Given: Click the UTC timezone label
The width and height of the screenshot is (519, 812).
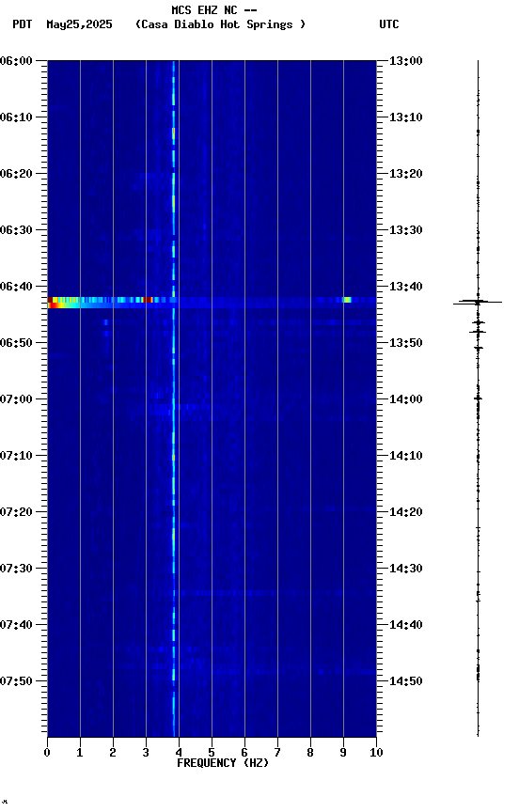Looking at the screenshot, I should [x=389, y=24].
